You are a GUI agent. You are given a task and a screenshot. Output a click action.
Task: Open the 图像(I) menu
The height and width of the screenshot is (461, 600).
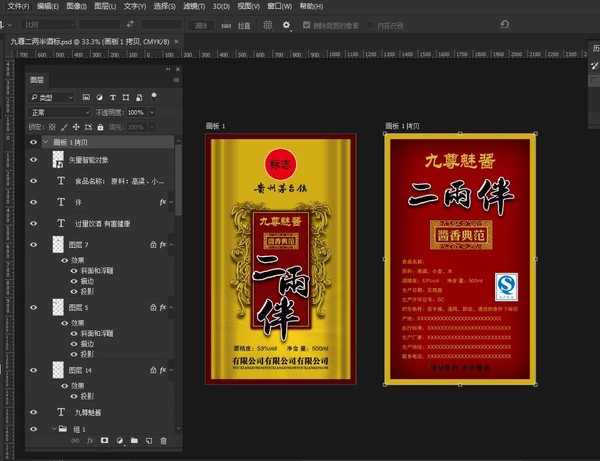pyautogui.click(x=76, y=6)
